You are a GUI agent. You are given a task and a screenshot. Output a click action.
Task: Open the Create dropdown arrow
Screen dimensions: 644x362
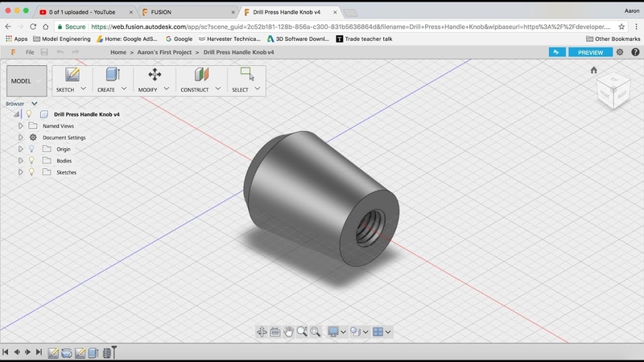tap(124, 88)
